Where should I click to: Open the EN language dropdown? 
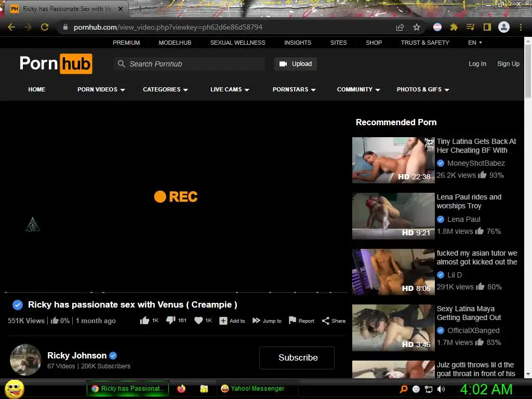[475, 43]
